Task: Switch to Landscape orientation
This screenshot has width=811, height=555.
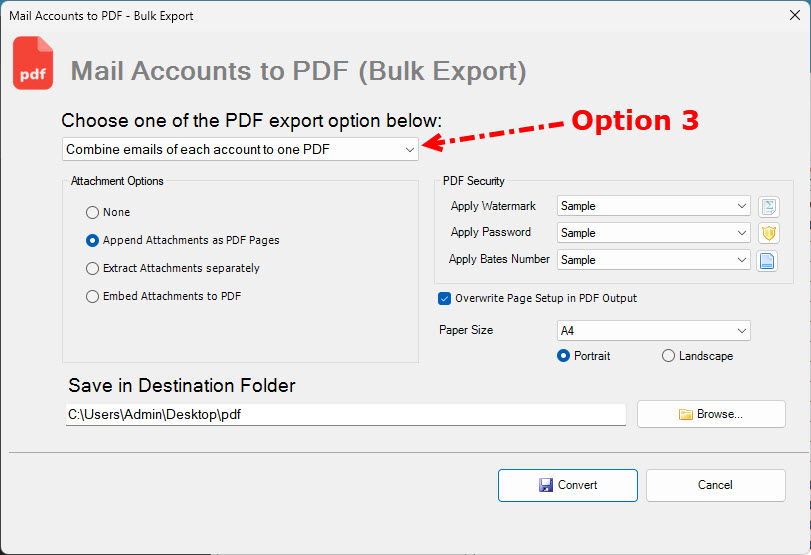Action: click(668, 356)
